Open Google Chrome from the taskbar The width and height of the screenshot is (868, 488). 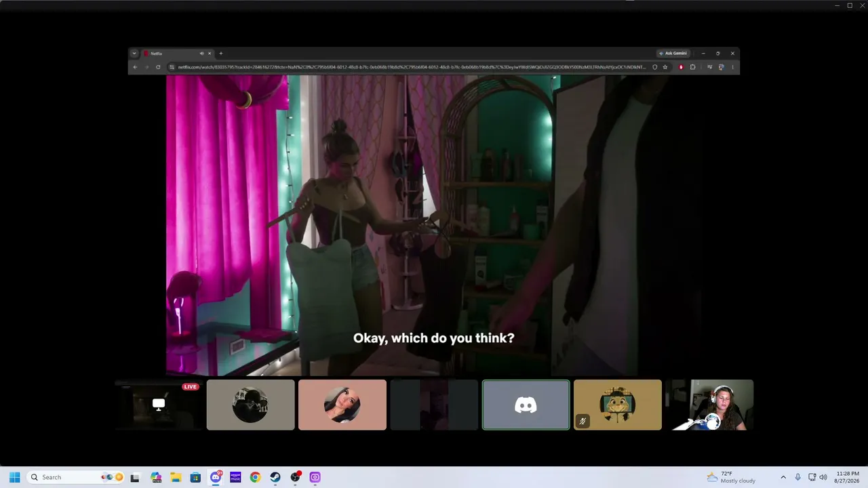[x=255, y=477]
